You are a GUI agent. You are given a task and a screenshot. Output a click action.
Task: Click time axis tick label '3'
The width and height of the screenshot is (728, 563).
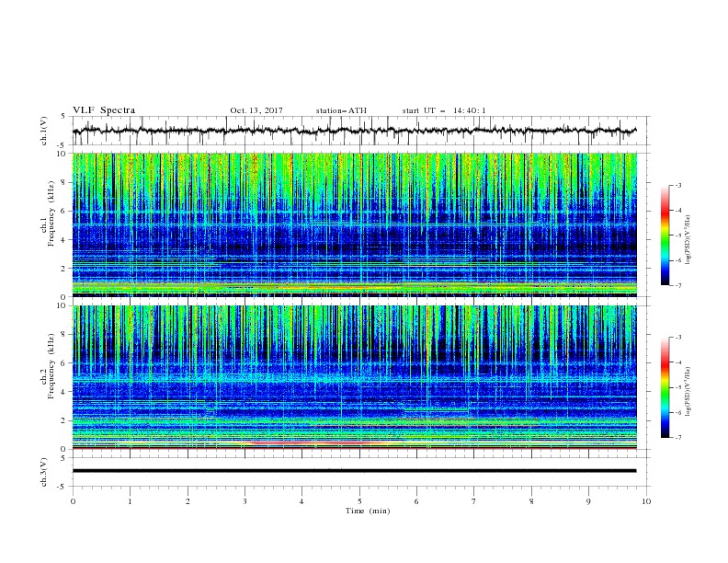[x=245, y=501]
